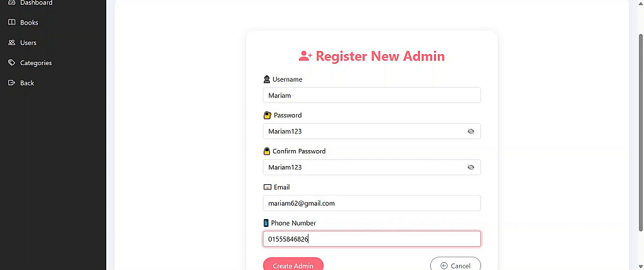Toggle visibility of the Password field
The height and width of the screenshot is (270, 644).
[x=471, y=131]
